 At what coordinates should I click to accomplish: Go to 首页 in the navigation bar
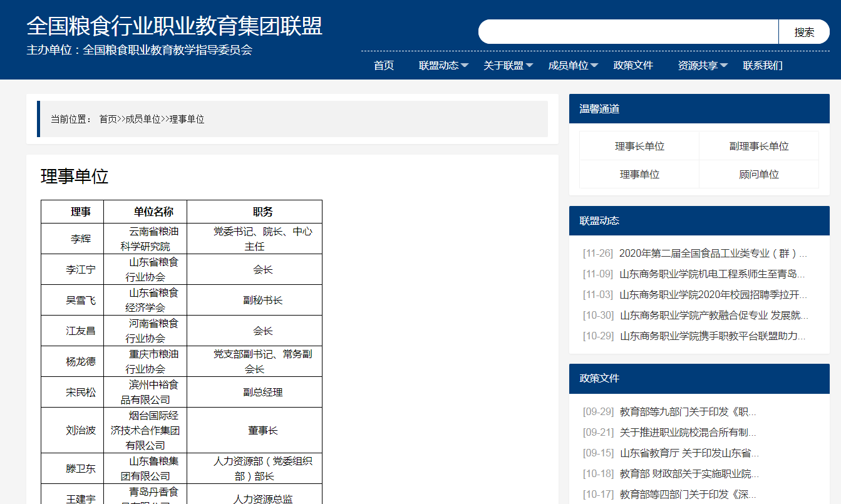[383, 65]
